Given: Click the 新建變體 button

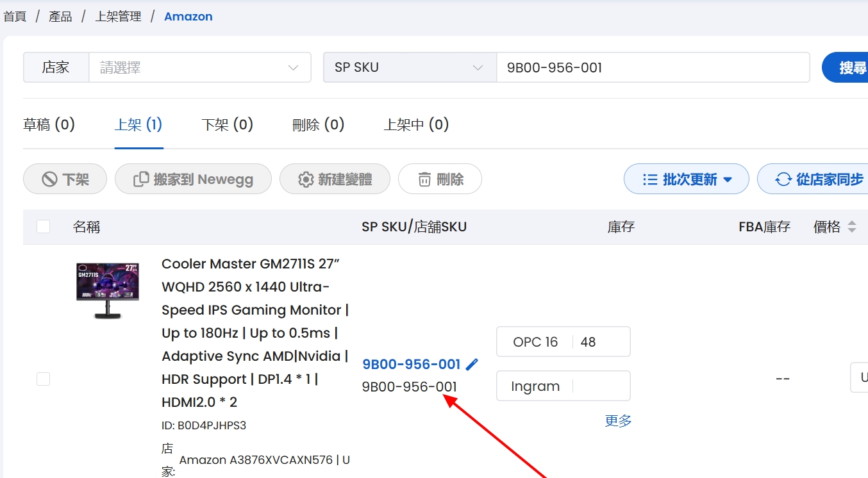Looking at the screenshot, I should (x=335, y=179).
